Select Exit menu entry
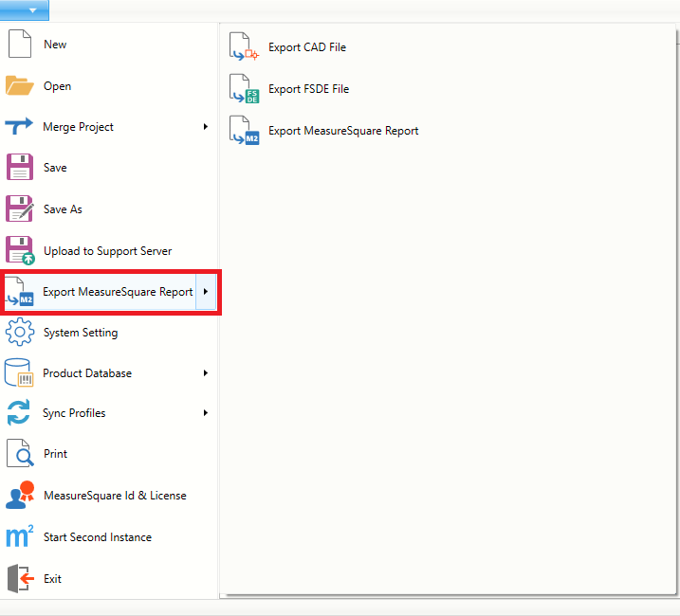Viewport: 680px width, 616px height. (x=52, y=578)
